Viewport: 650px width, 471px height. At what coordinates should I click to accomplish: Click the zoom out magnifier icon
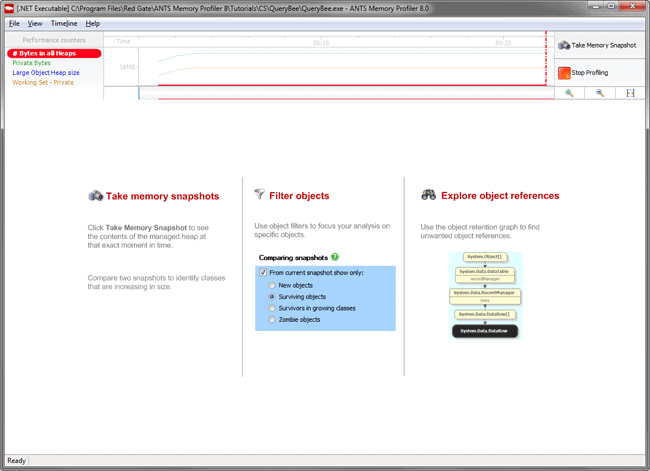600,93
